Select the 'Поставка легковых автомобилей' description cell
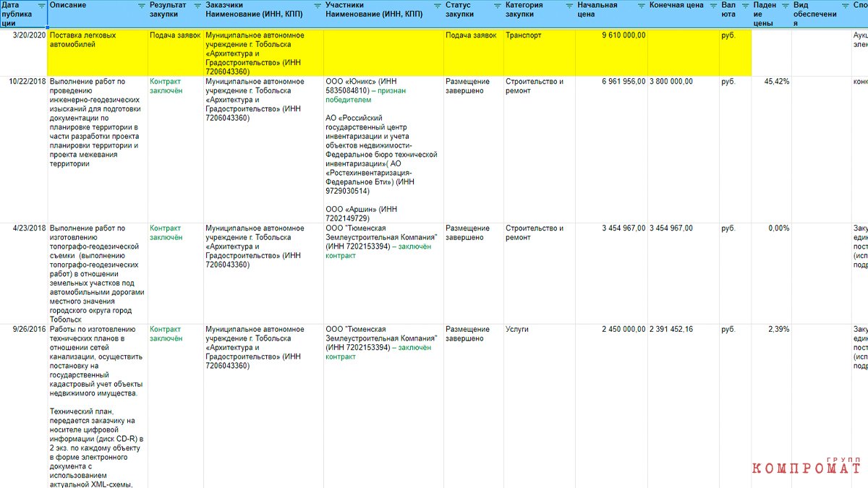868x488 pixels. 97,52
